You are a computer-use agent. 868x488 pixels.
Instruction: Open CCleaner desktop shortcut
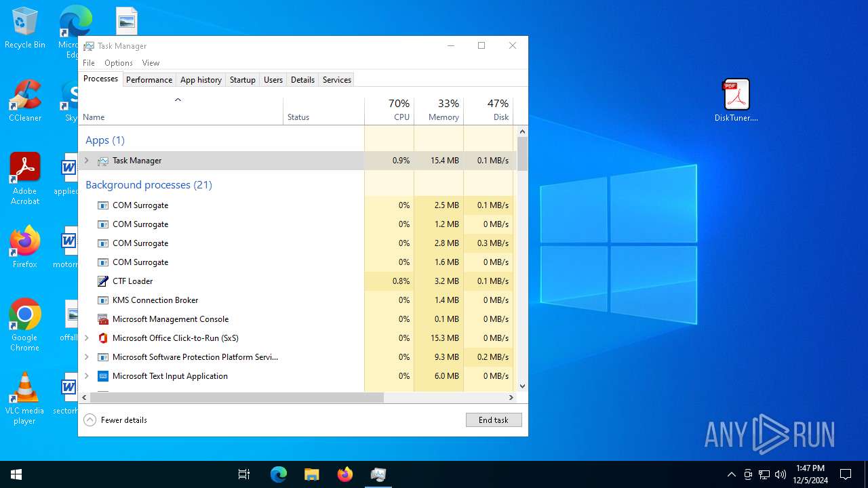(25, 102)
